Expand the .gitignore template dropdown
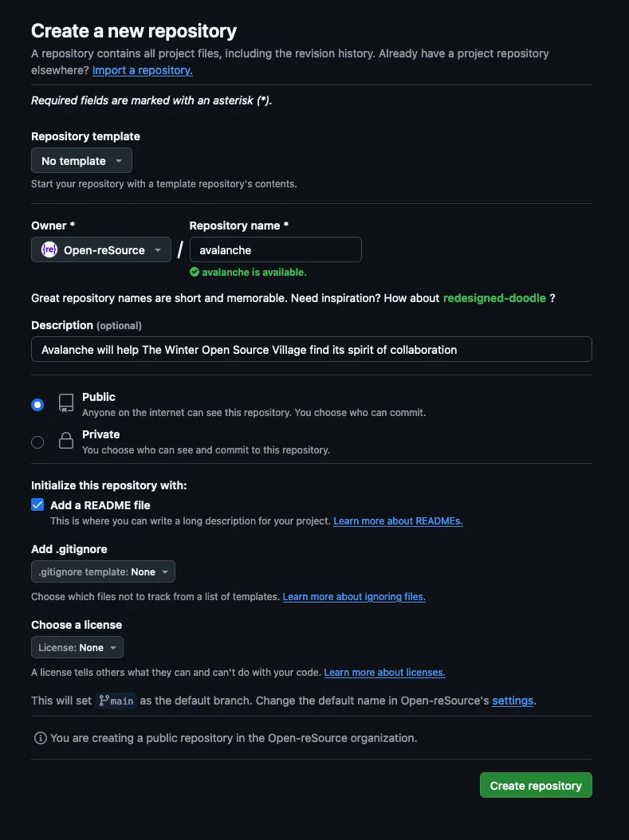The width and height of the screenshot is (629, 840). (103, 571)
